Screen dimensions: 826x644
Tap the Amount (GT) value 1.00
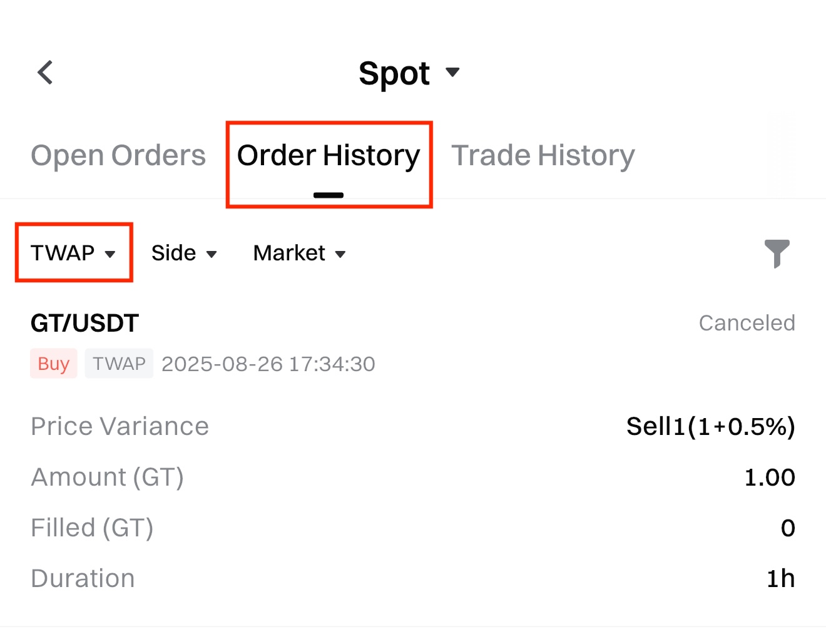[x=769, y=478]
